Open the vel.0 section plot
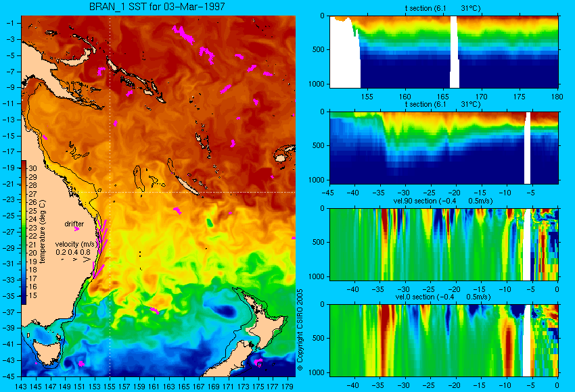This screenshot has width=575, height=392. 444,341
